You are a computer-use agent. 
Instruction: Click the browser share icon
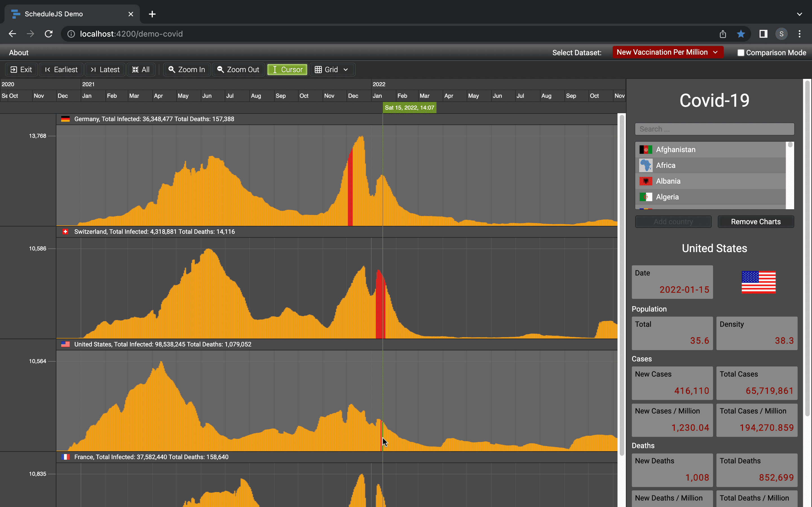point(723,34)
